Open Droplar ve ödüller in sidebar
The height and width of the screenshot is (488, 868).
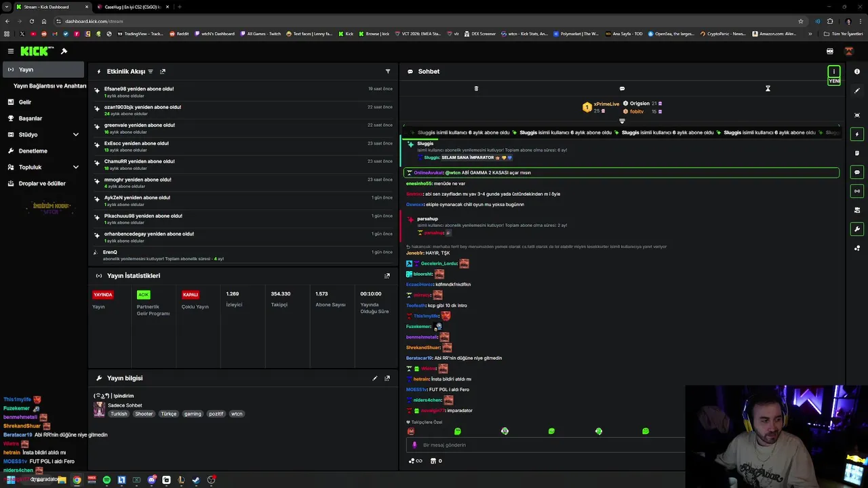tap(43, 183)
